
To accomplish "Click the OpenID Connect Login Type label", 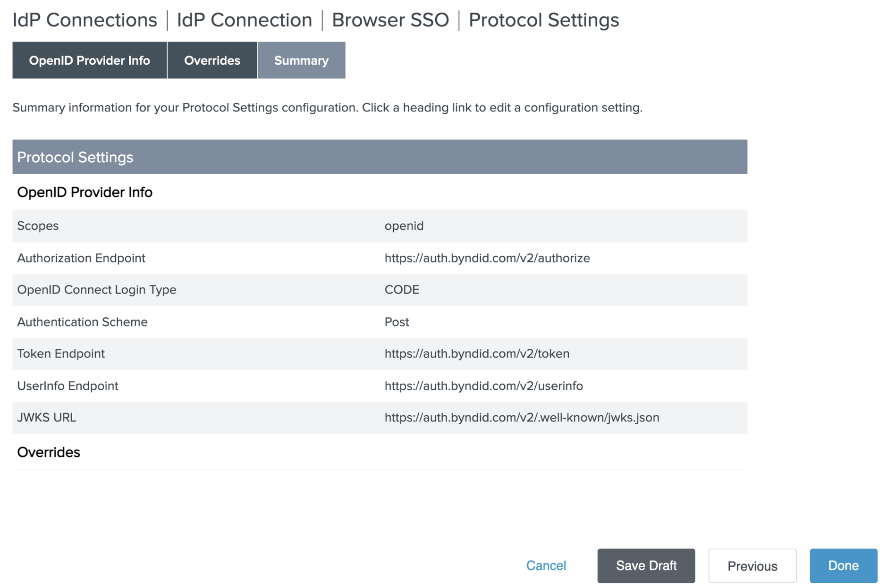I will tap(97, 289).
